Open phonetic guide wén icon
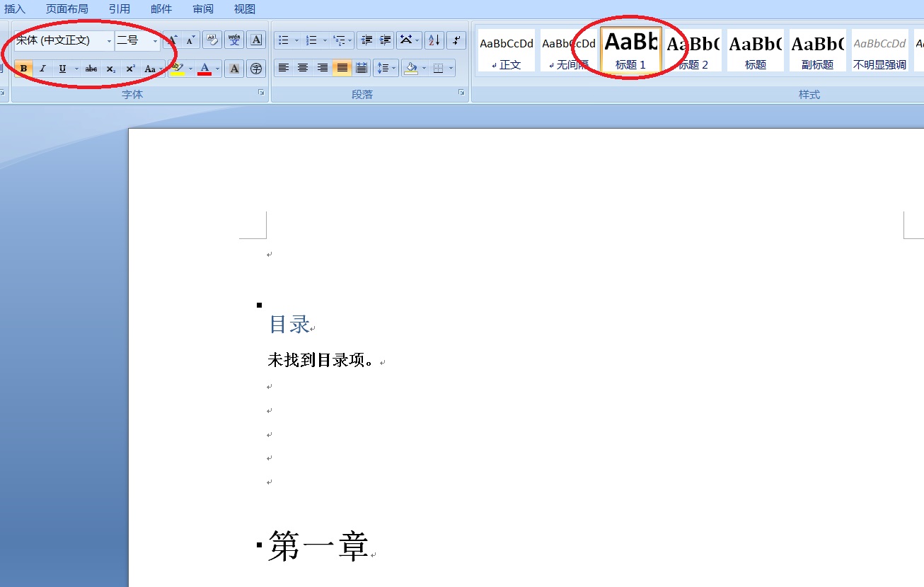This screenshot has width=924, height=587. point(235,40)
